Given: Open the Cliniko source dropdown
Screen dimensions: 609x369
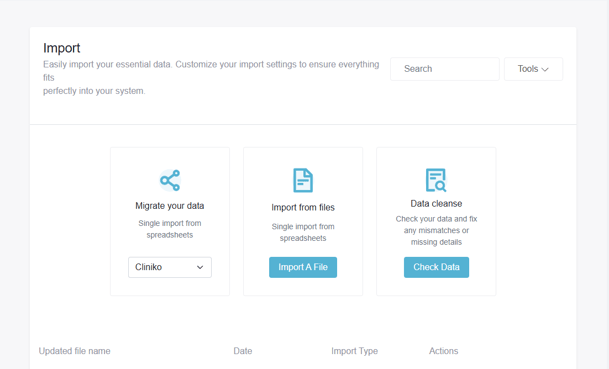Looking at the screenshot, I should (170, 267).
